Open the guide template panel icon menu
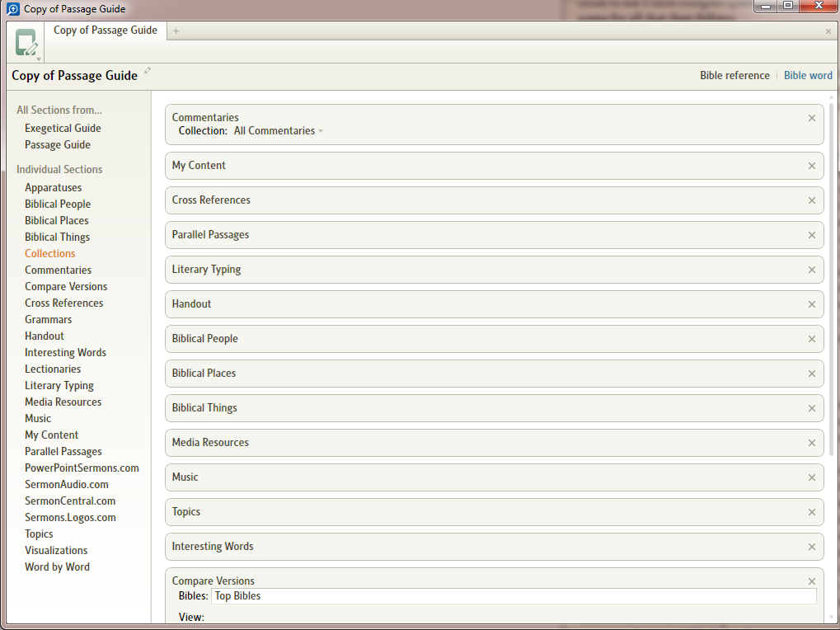This screenshot has height=630, width=840. click(26, 44)
